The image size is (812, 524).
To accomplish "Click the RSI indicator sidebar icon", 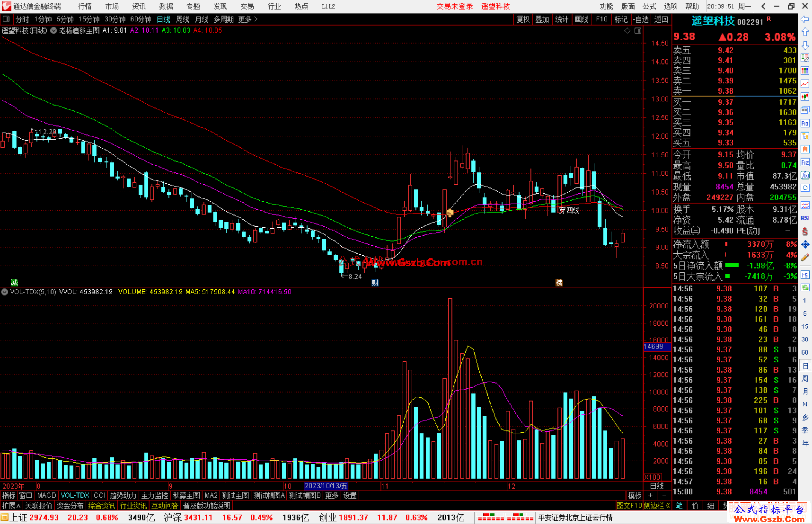I will [x=805, y=218].
